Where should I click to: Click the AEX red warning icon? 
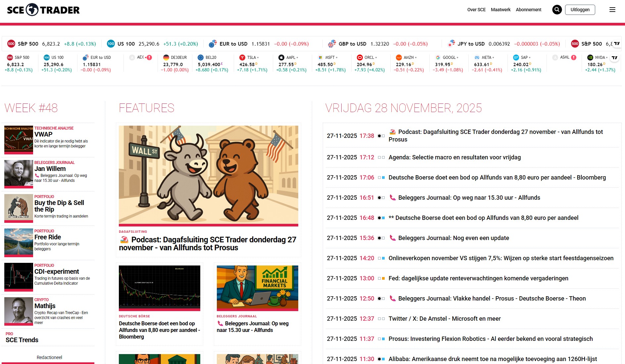tap(149, 58)
